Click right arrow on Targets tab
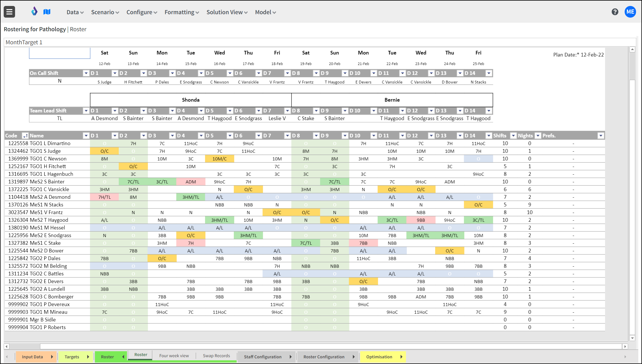This screenshot has height=364, width=642. point(88,357)
